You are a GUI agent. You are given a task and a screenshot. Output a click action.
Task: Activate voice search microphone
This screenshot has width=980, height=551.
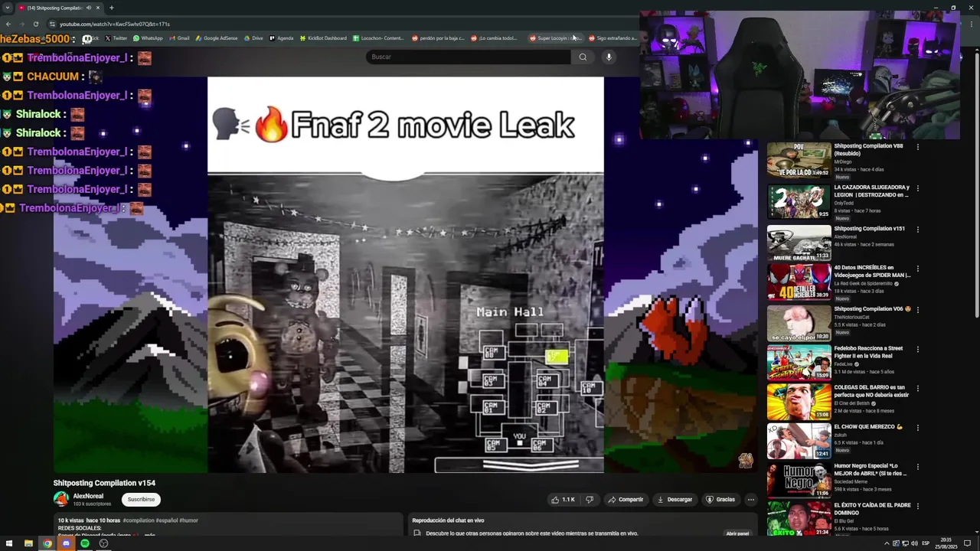[609, 57]
